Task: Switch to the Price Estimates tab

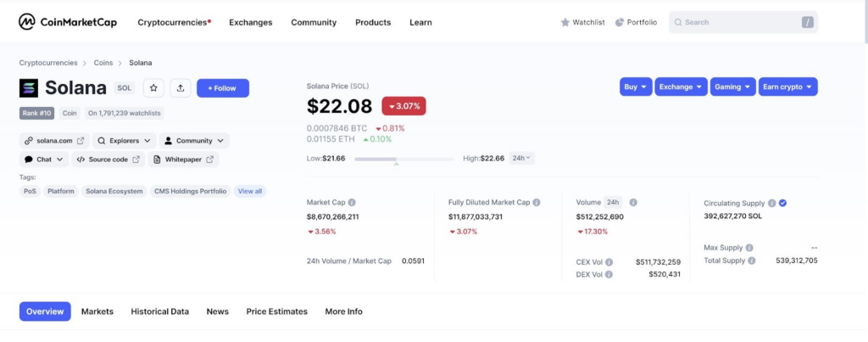Action: [277, 311]
